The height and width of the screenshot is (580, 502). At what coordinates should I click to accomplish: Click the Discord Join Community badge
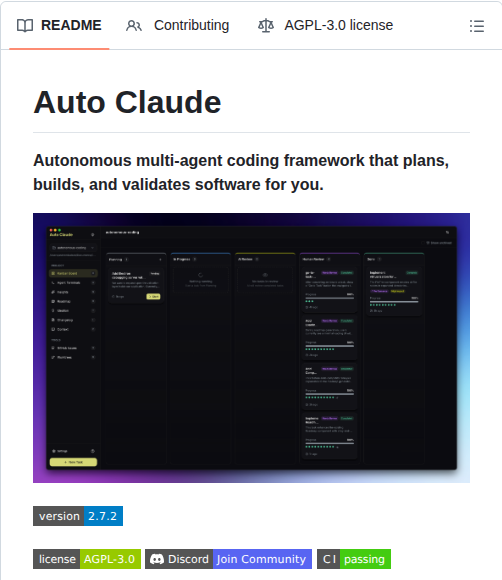pyautogui.click(x=228, y=559)
